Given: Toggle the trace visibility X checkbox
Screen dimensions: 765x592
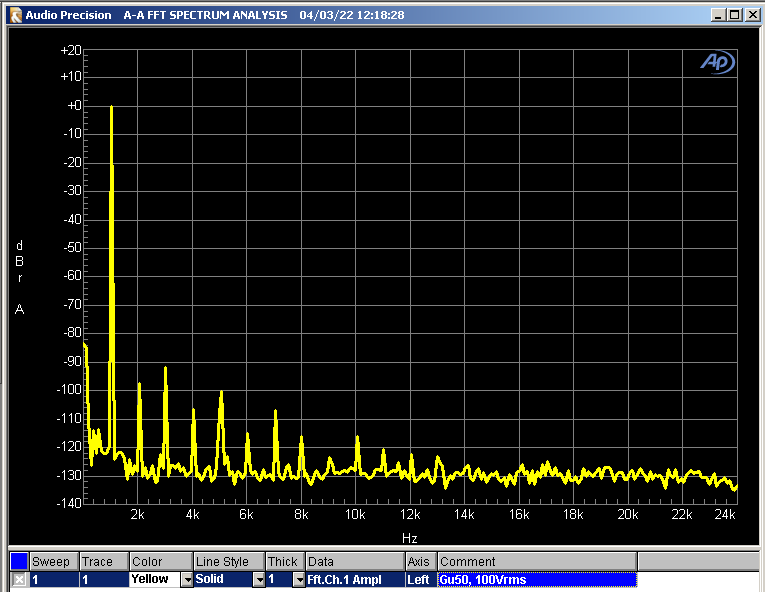Looking at the screenshot, I should [19, 579].
